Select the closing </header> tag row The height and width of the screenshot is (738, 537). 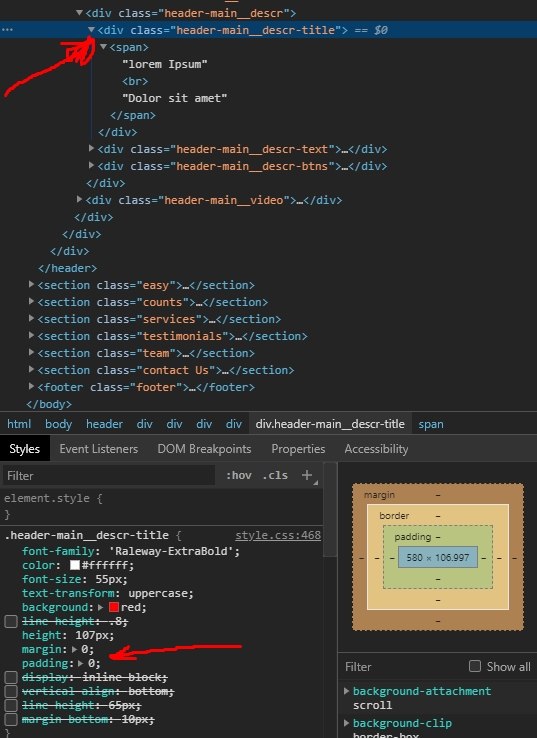coord(67,268)
